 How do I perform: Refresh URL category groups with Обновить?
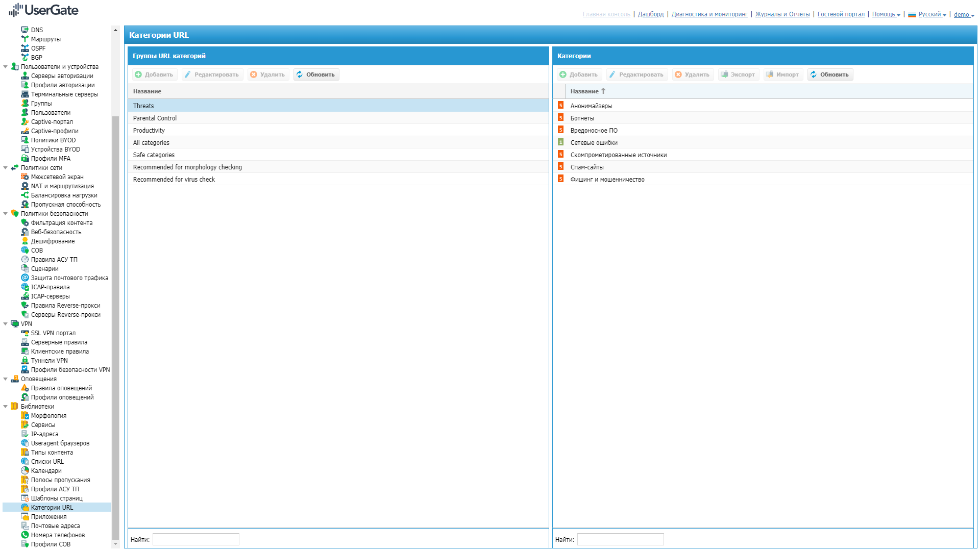click(x=316, y=74)
